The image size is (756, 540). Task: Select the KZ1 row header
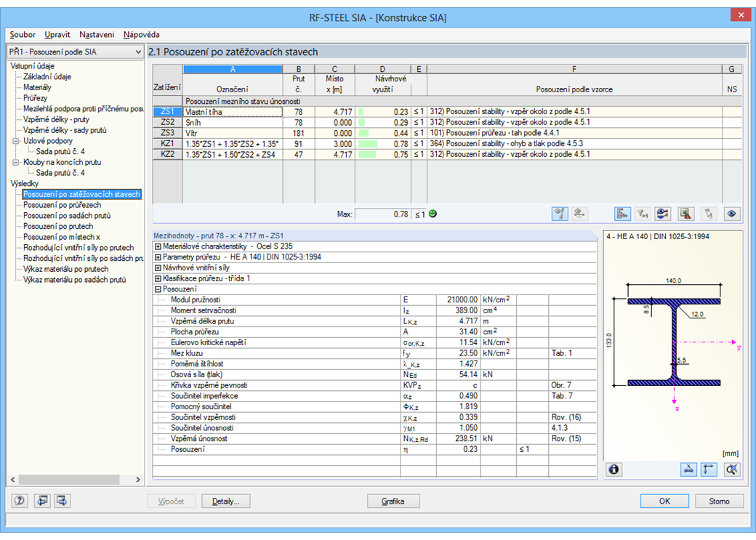tap(167, 144)
